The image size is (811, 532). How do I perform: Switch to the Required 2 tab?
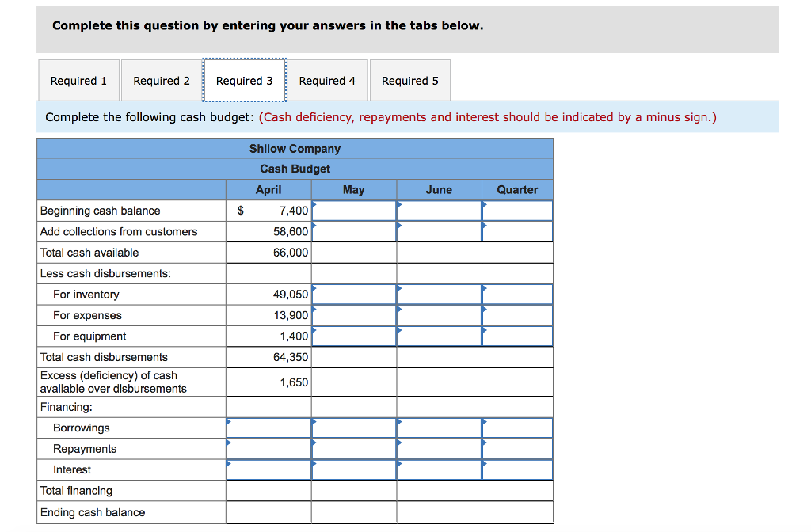tap(162, 80)
